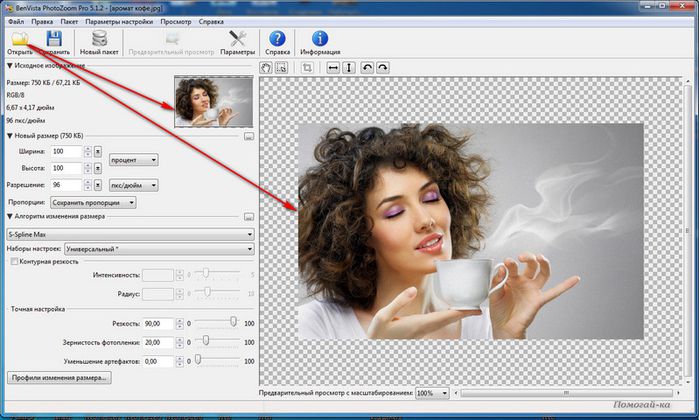Viewport: 699px width, 420px height.
Task: Show Информация info icon
Action: [x=320, y=43]
